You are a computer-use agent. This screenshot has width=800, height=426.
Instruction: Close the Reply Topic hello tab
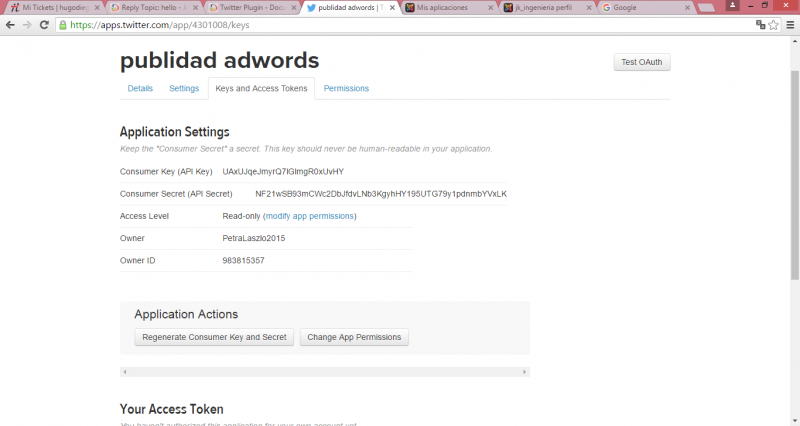195,8
